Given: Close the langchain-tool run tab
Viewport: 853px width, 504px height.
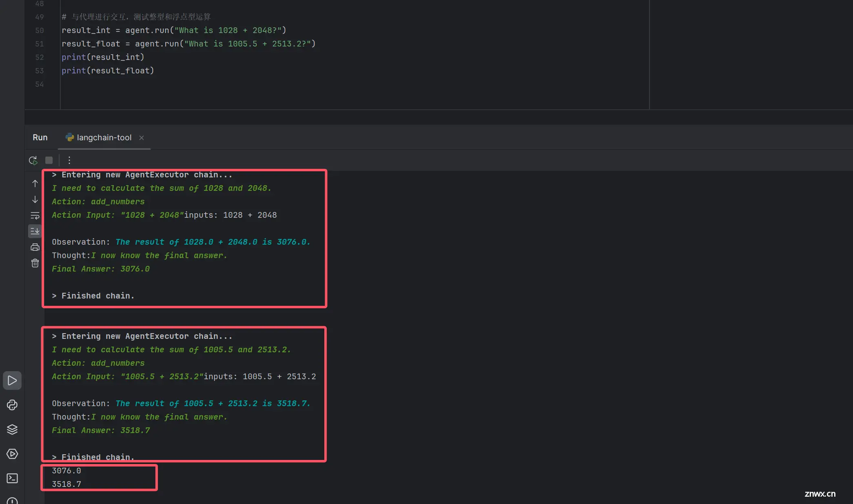Looking at the screenshot, I should [142, 138].
